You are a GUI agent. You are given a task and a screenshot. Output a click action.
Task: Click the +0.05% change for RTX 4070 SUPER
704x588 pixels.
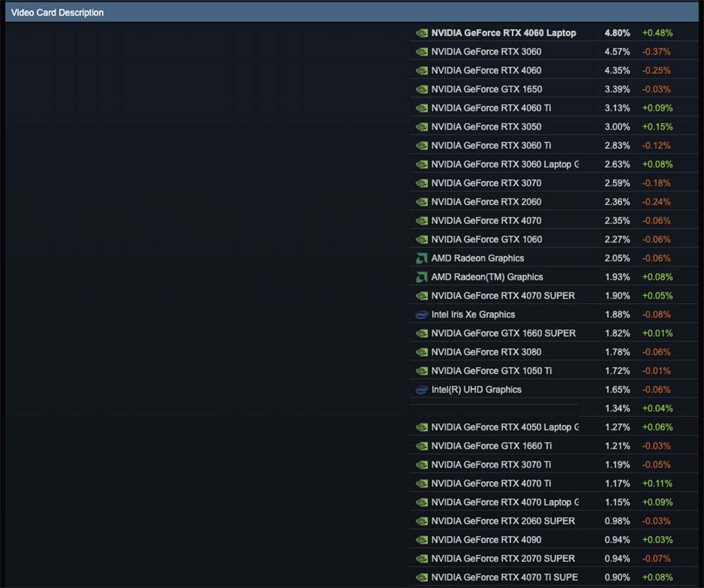(658, 296)
